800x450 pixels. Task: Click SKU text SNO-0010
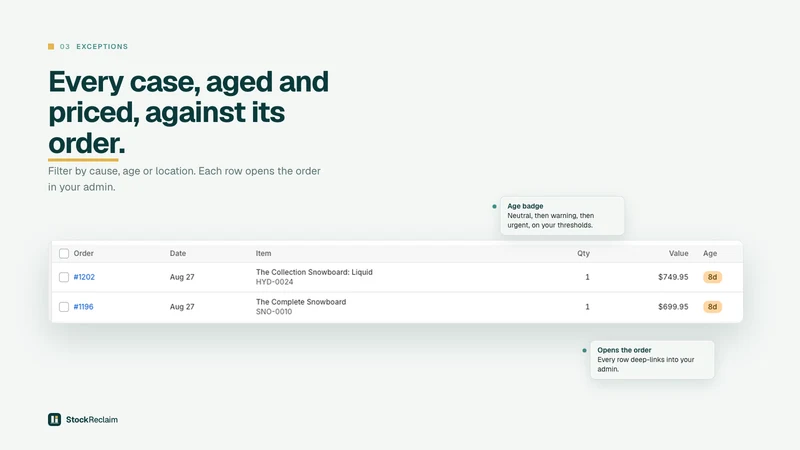pyautogui.click(x=274, y=311)
